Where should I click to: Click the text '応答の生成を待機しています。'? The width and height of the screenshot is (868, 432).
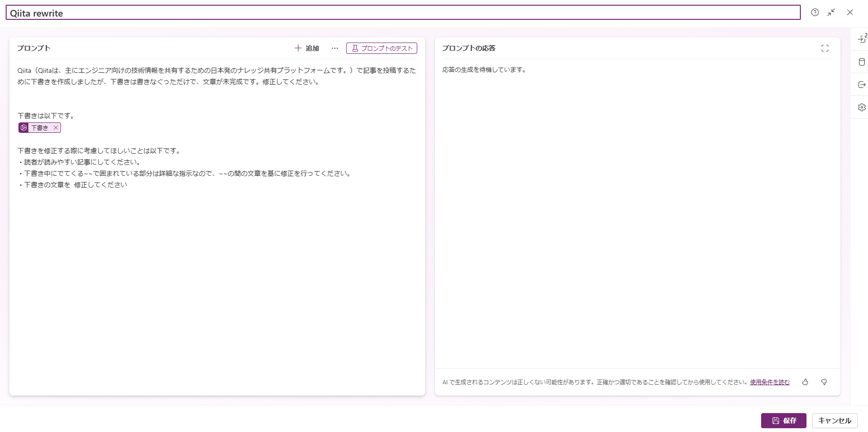point(484,70)
